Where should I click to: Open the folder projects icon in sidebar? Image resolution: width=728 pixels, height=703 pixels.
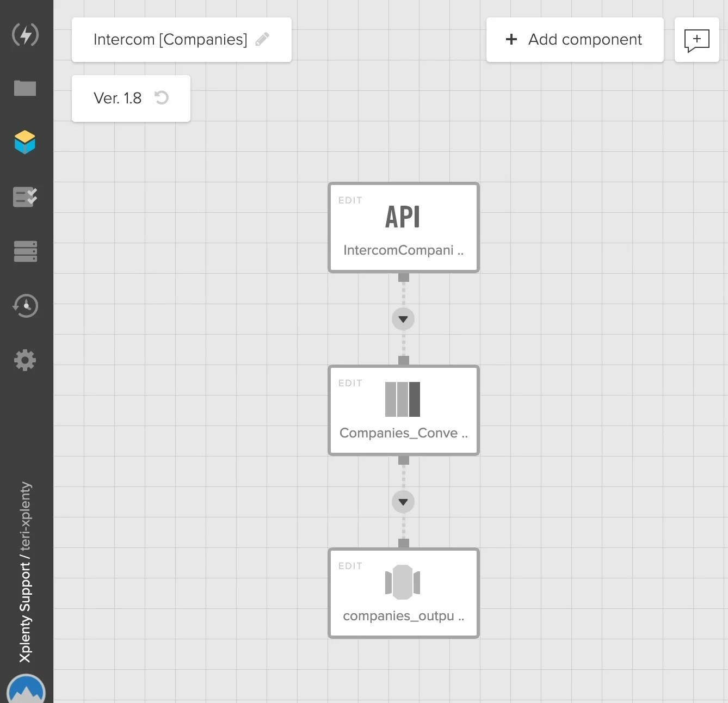click(x=25, y=88)
